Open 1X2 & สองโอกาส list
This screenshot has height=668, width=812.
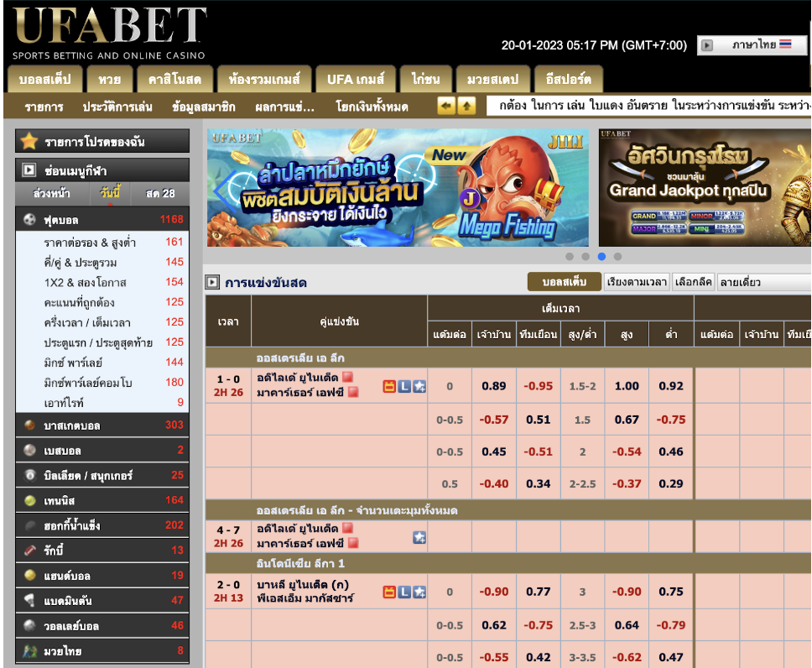(x=102, y=283)
